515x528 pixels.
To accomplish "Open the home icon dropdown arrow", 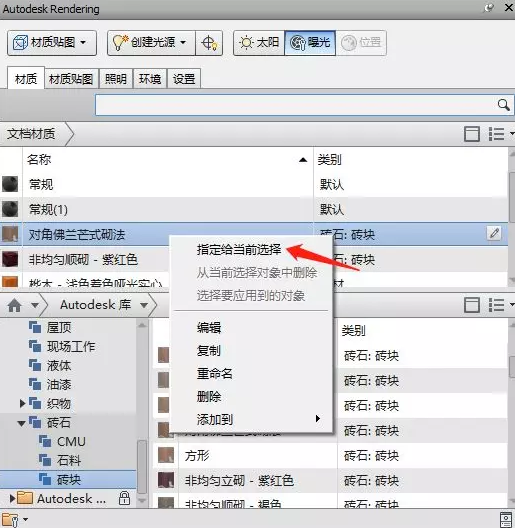I will [x=35, y=305].
